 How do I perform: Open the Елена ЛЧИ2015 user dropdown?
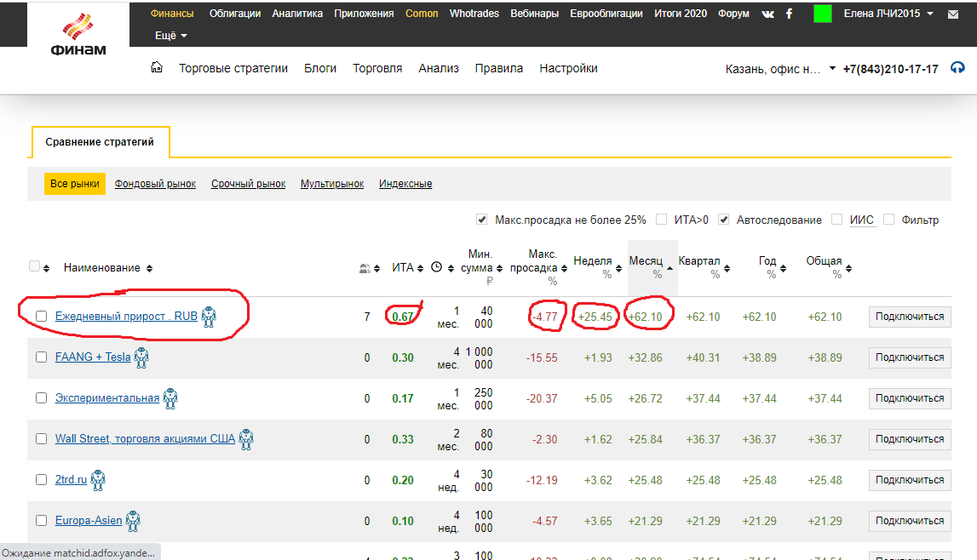tap(888, 14)
